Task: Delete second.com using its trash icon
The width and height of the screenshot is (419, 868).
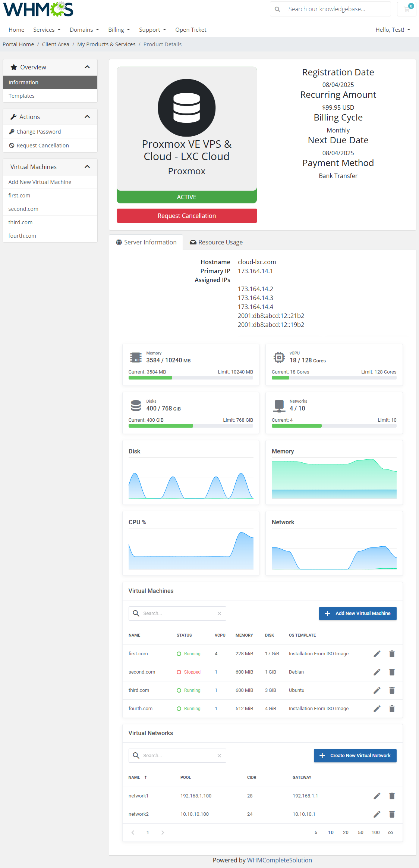Action: [392, 672]
